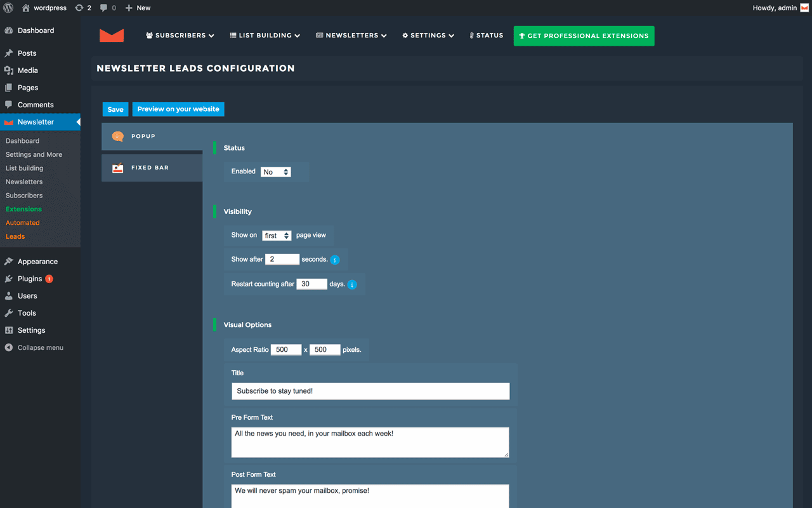Click the WordPress logo icon
The width and height of the screenshot is (812, 508).
[x=8, y=8]
